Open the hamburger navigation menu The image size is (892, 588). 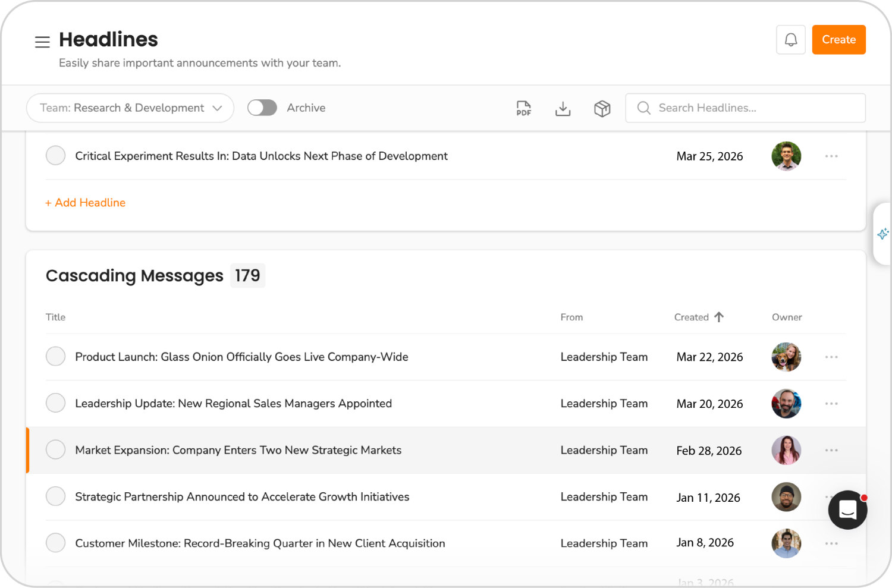[x=42, y=42]
